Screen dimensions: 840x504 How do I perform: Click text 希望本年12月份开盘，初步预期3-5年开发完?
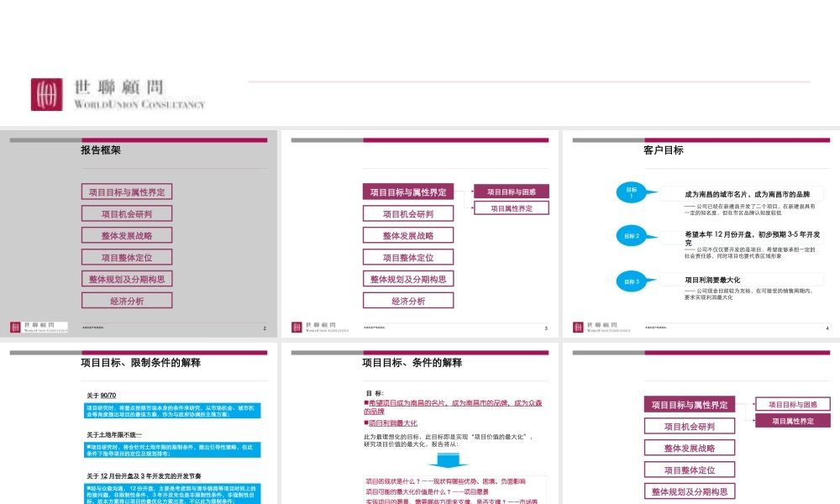click(x=752, y=239)
